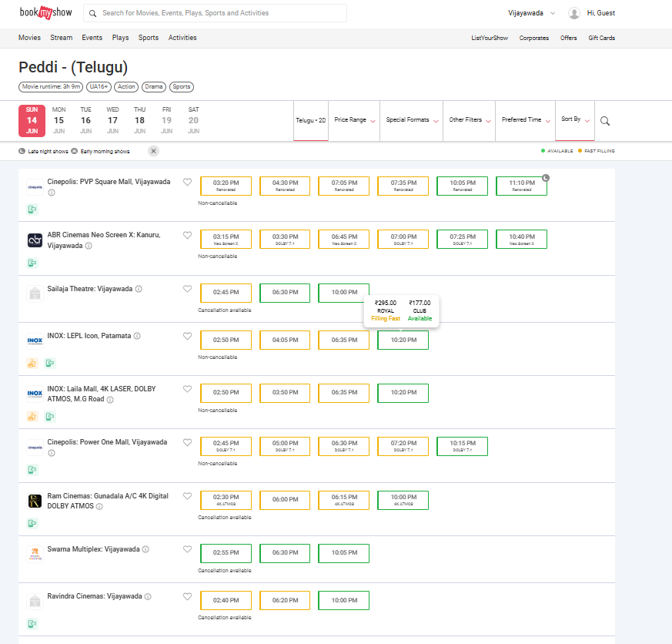Favorite Ravindra Cinemas with the heart icon

(187, 596)
